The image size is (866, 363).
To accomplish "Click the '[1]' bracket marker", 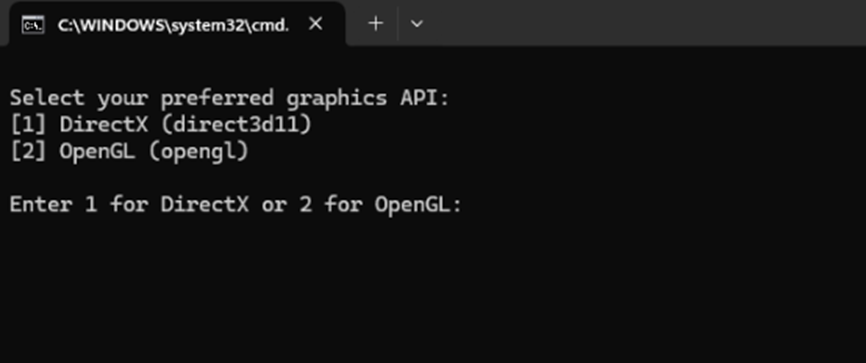I will click(28, 125).
